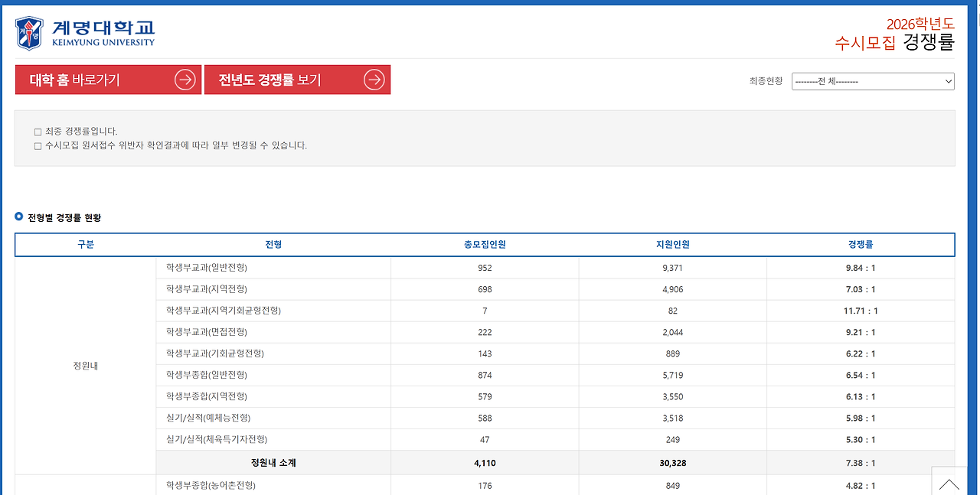
Task: Click the 9.84 : 1 competition ratio
Action: [x=861, y=268]
